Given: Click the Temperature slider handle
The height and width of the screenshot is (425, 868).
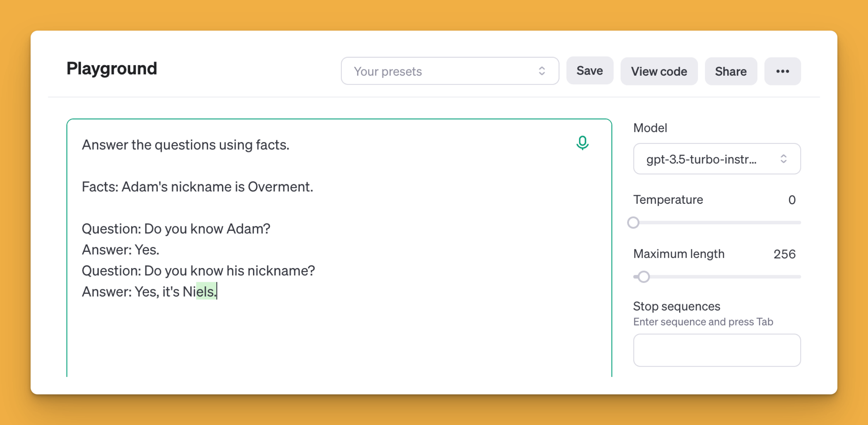Looking at the screenshot, I should click(633, 223).
